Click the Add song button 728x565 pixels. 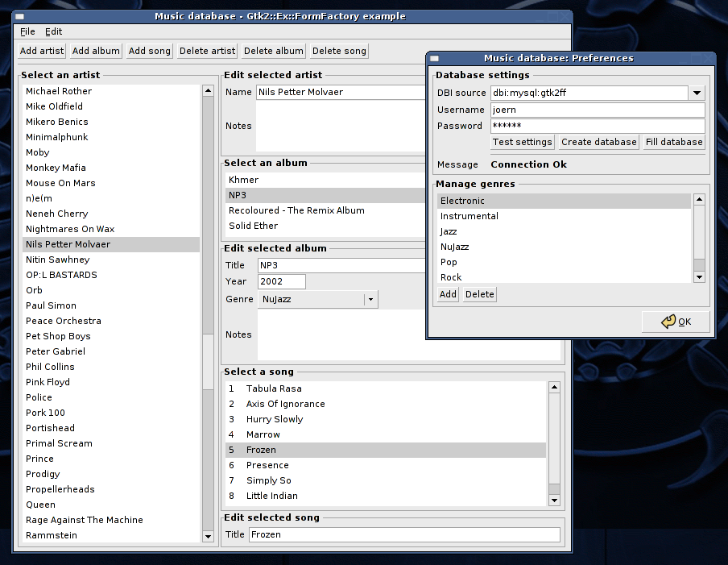[150, 51]
